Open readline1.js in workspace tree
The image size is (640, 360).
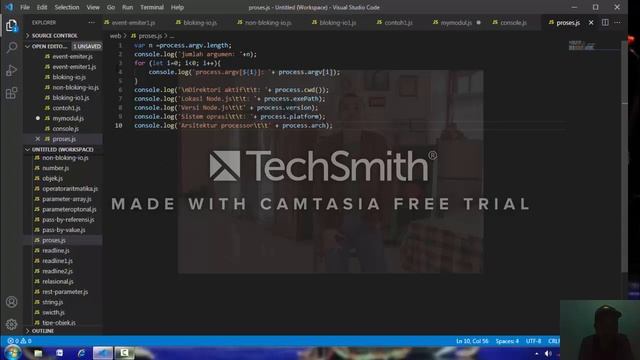tap(57, 261)
